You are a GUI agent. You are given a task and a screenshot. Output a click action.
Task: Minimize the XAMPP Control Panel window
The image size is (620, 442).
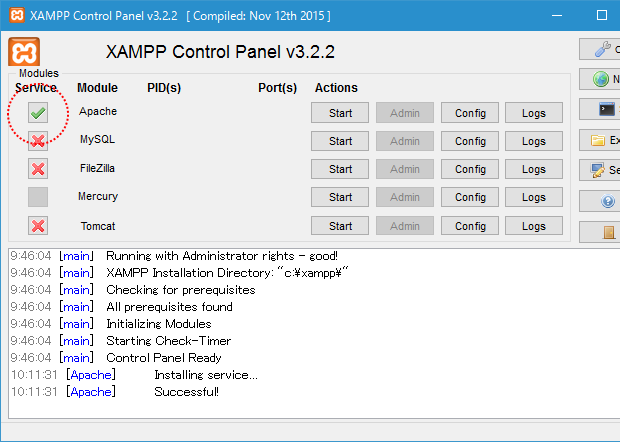557,15
